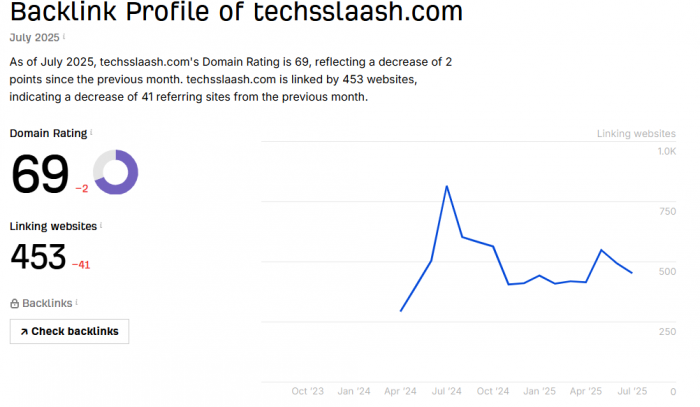
Task: Click the Linking websites chart legend
Action: tap(636, 133)
